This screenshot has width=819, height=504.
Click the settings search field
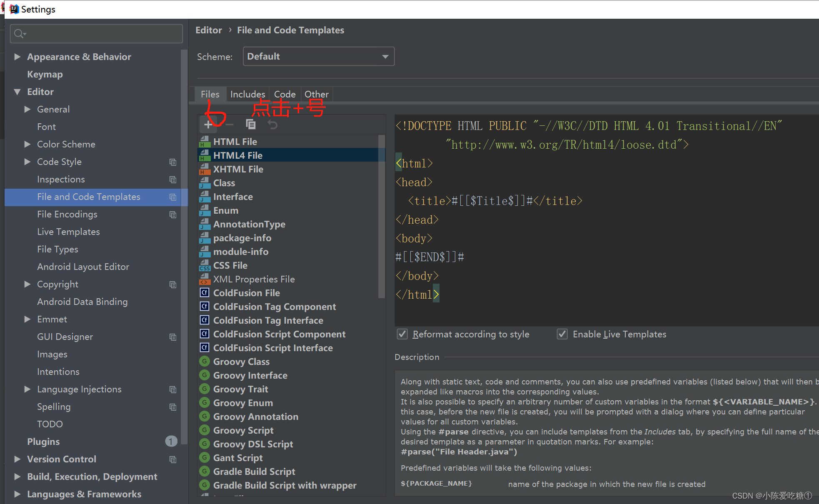[x=97, y=34]
